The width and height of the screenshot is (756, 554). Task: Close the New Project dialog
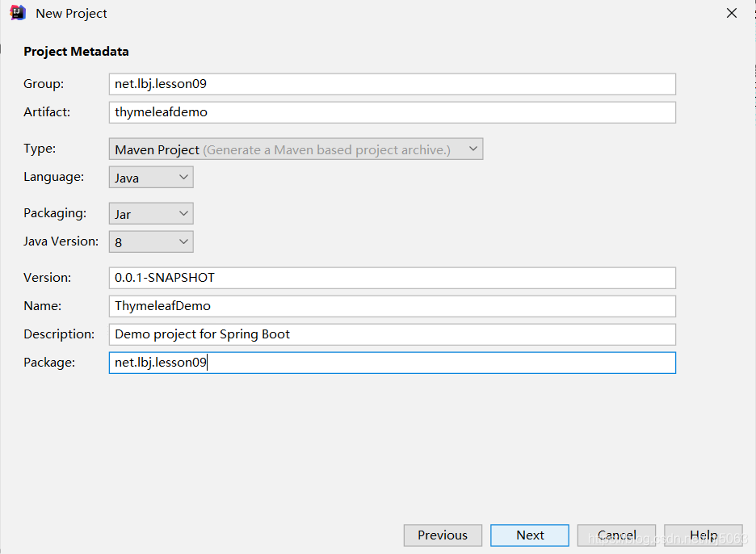coord(732,13)
